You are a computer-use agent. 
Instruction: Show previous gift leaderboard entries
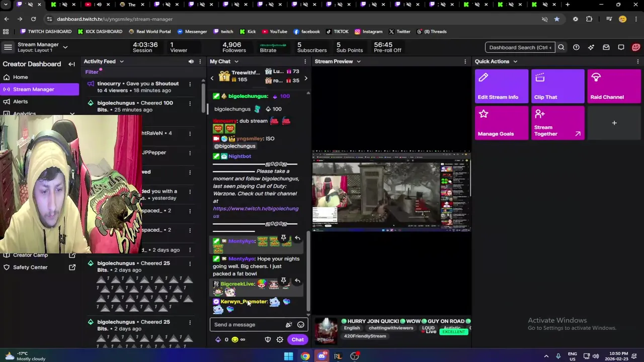click(212, 78)
